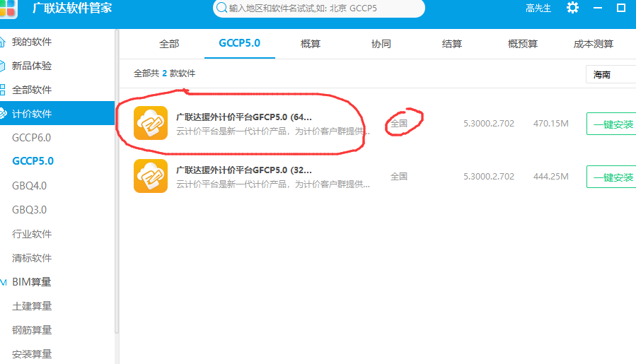The height and width of the screenshot is (364, 636).
Task: Switch to the 全部 tab
Action: coord(169,44)
